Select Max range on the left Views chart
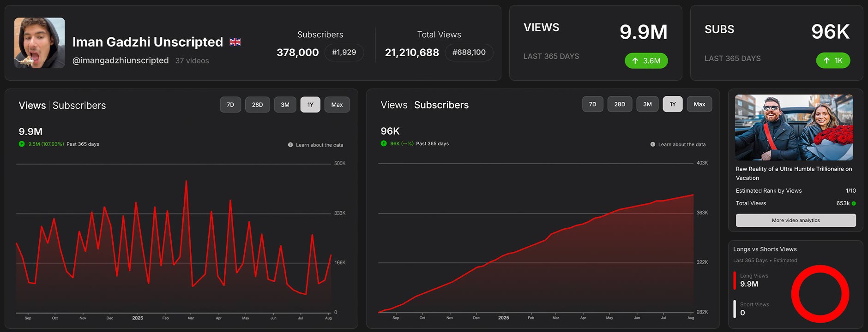 pyautogui.click(x=337, y=105)
